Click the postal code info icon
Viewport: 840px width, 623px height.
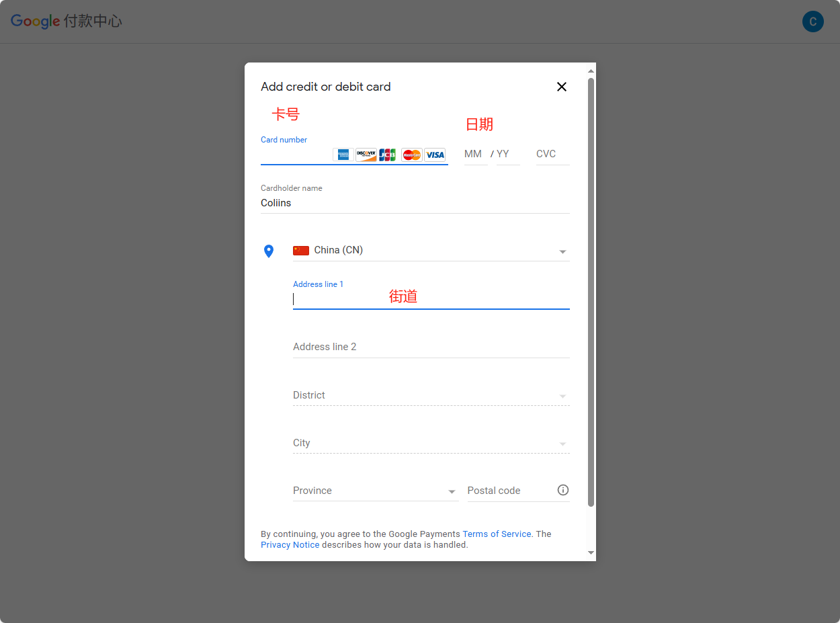(563, 490)
